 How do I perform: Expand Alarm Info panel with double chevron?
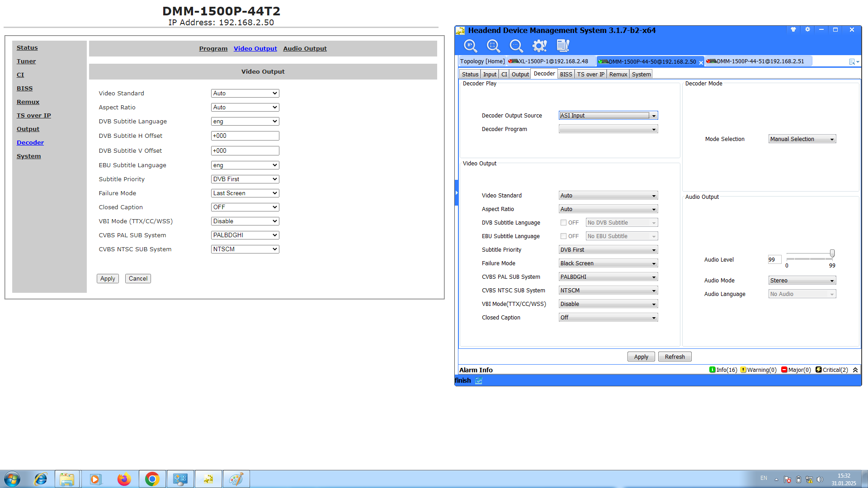[855, 370]
